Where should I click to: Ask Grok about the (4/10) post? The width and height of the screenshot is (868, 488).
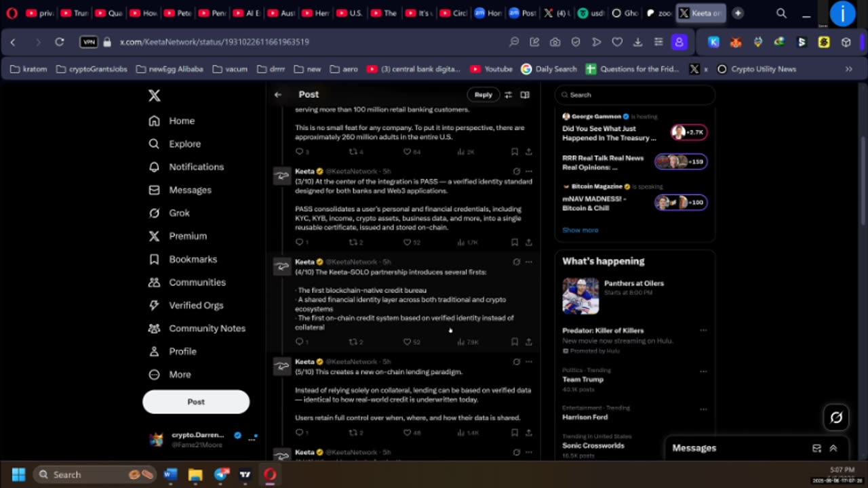pos(516,262)
